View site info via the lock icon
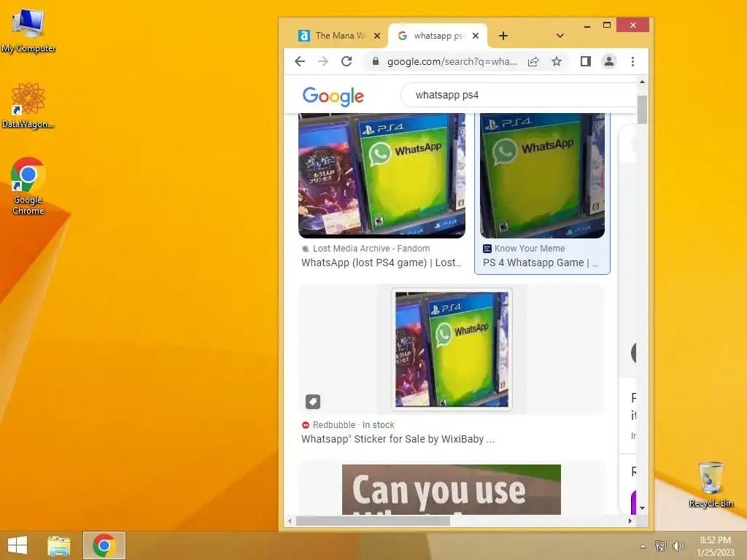 coord(376,61)
